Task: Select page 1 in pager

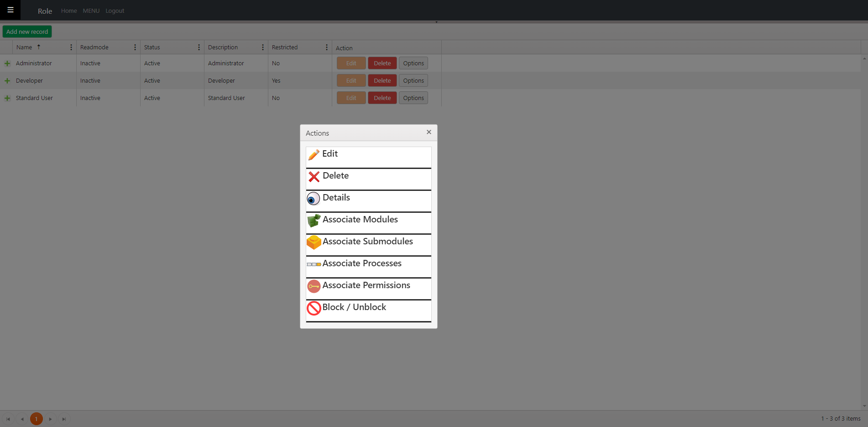Action: [x=37, y=419]
